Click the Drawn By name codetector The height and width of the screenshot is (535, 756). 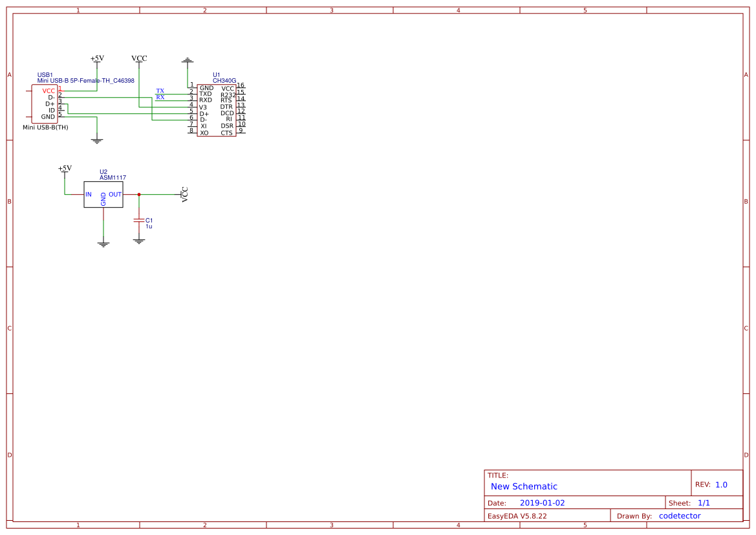click(680, 516)
